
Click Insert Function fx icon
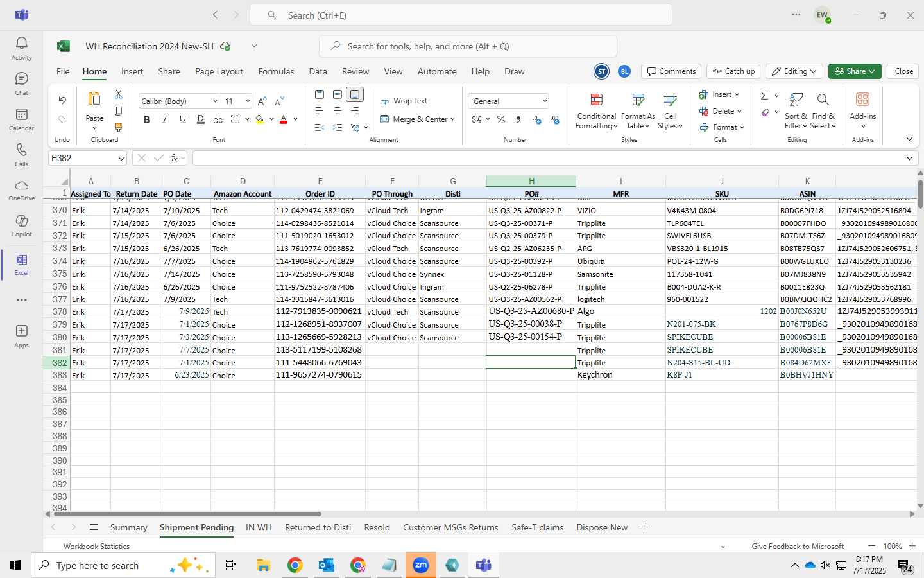tap(174, 158)
